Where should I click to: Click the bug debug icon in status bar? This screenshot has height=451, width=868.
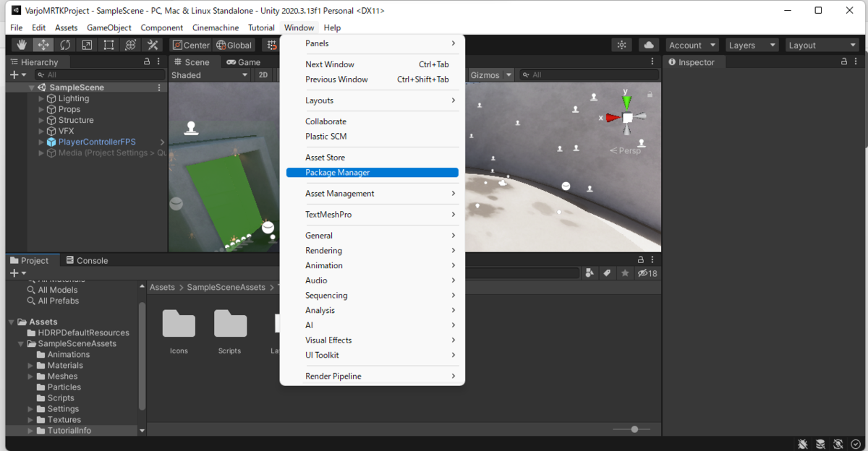coord(803,444)
